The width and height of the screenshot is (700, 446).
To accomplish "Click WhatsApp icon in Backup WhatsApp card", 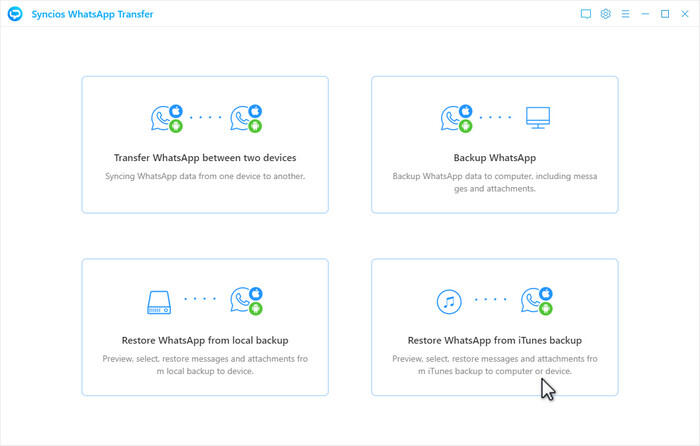I will pos(456,118).
